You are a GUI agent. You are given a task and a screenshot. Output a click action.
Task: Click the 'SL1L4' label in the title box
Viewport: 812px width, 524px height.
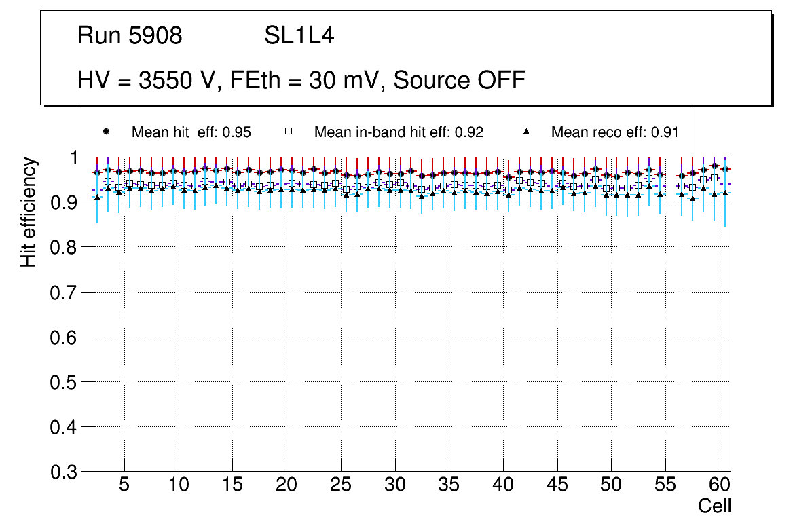click(x=299, y=36)
